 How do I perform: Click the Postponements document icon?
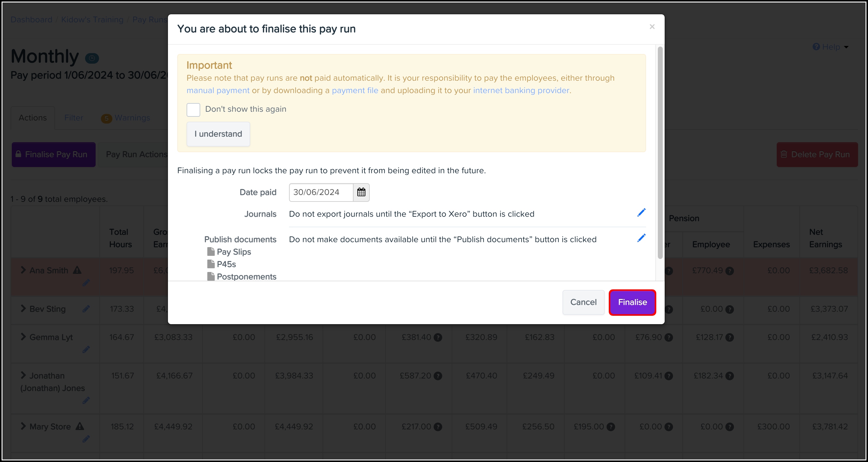click(211, 276)
